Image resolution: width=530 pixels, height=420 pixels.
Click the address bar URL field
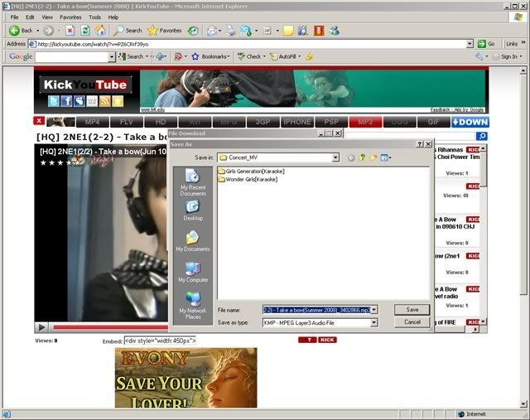click(251, 44)
